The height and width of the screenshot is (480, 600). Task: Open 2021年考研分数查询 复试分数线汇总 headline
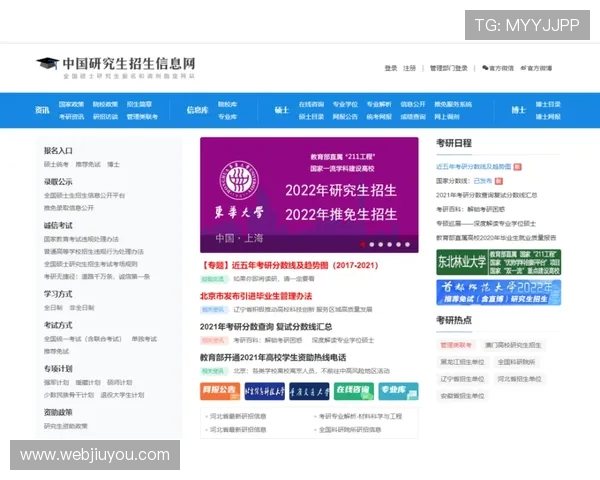266,327
